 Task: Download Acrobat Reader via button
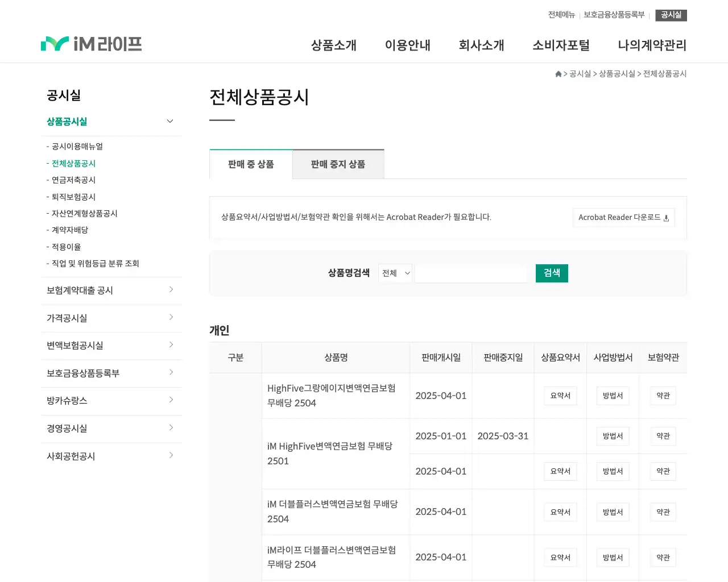tap(623, 218)
